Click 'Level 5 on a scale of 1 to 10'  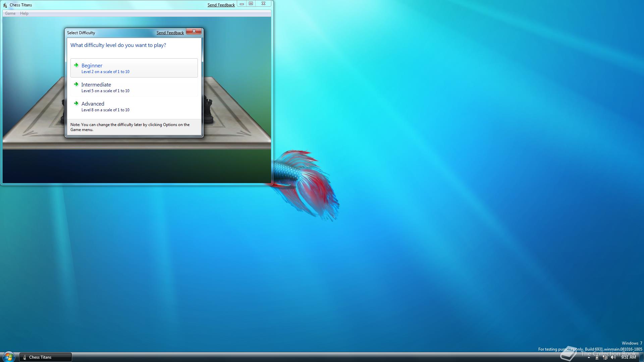105,91
